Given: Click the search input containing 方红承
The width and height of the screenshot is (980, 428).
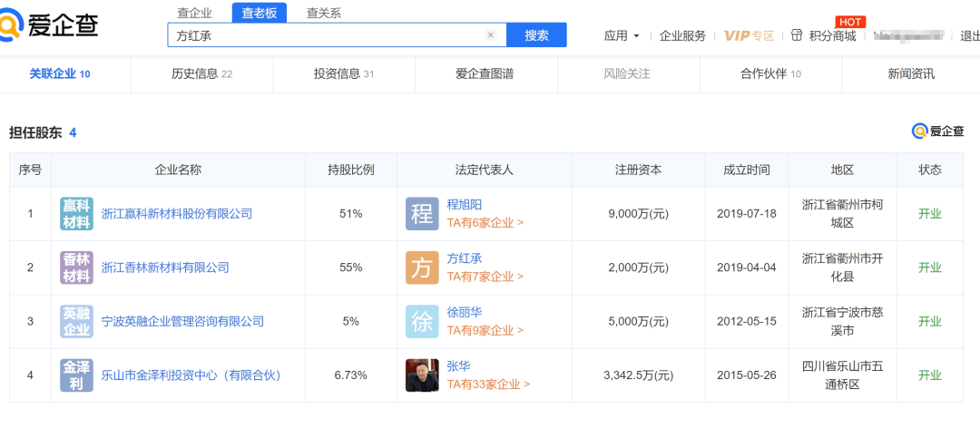Looking at the screenshot, I should pos(327,35).
